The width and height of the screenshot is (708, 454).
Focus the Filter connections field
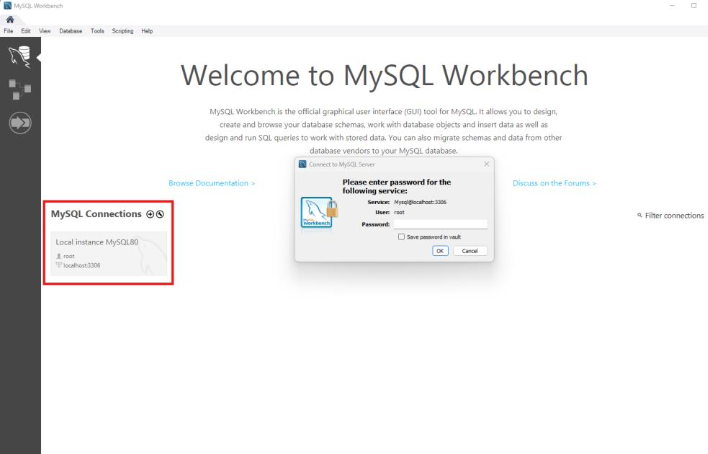click(674, 215)
